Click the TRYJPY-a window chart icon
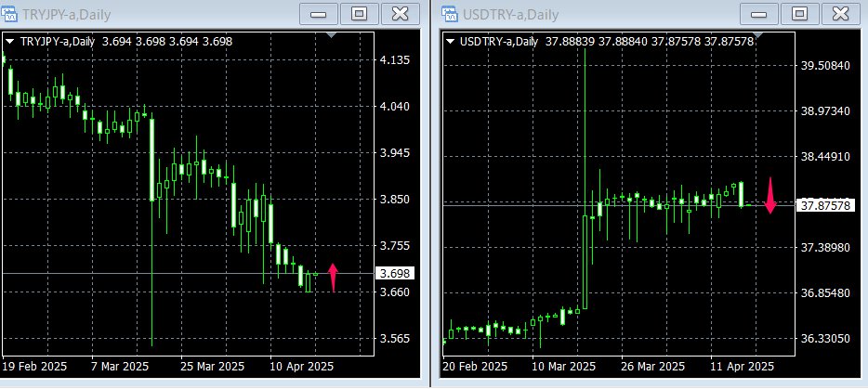This screenshot has height=389, width=868. [x=9, y=14]
